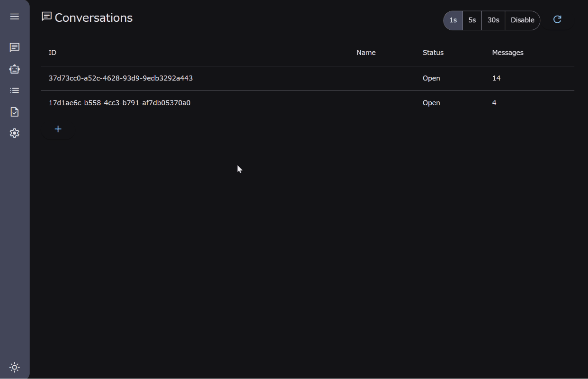Open the Conversations chat icon in the sidebar
The height and width of the screenshot is (379, 588).
[15, 47]
